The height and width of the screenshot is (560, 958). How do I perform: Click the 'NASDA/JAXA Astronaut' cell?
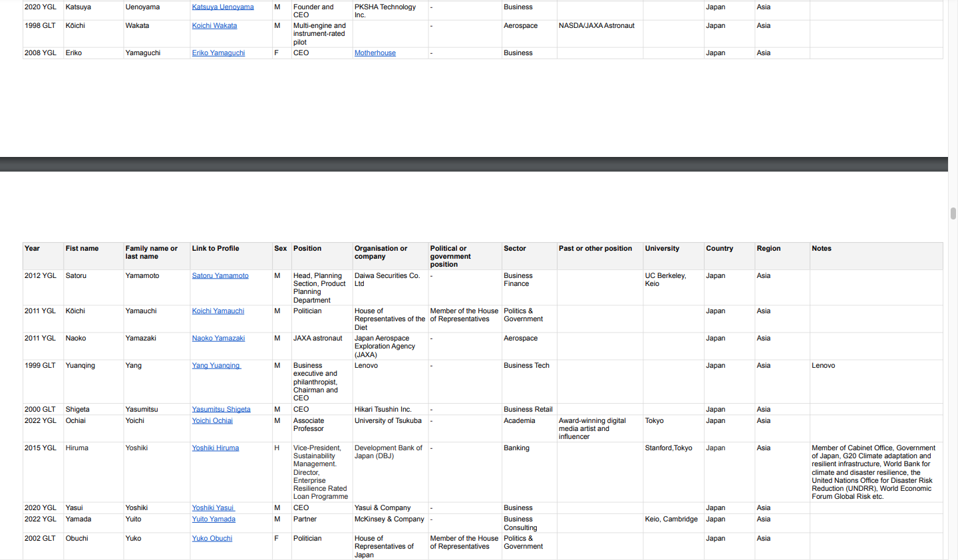600,33
